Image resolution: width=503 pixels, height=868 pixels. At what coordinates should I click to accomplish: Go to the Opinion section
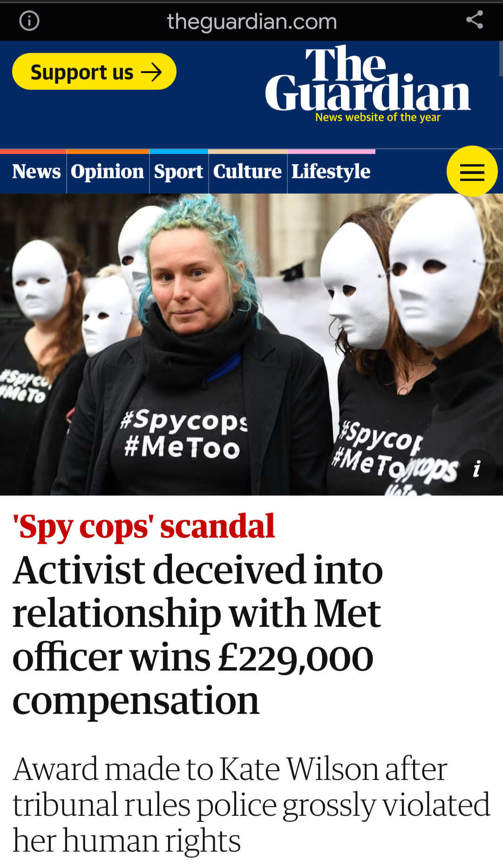click(x=108, y=172)
